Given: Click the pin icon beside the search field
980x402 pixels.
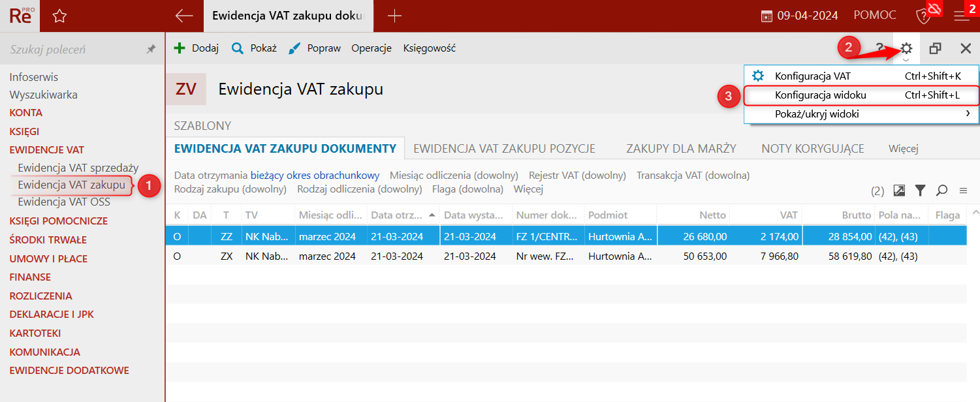Looking at the screenshot, I should 151,50.
